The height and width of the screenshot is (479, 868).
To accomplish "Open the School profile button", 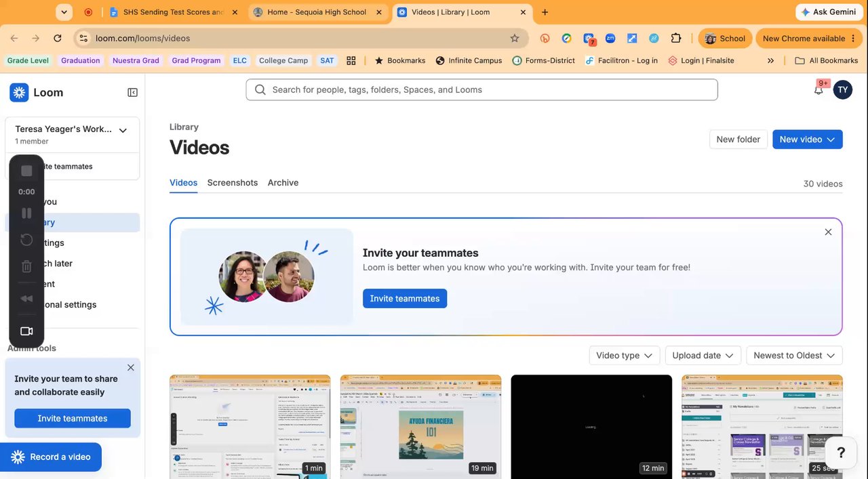I will [x=725, y=39].
